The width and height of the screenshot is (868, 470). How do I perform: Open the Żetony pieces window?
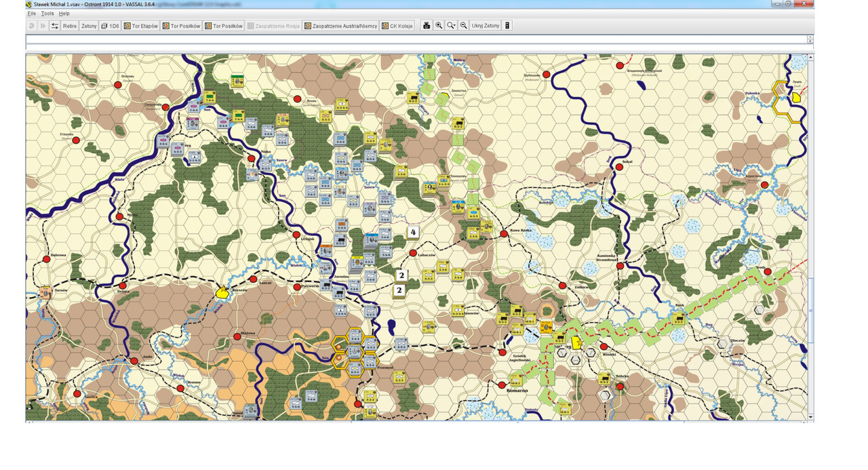pyautogui.click(x=89, y=26)
